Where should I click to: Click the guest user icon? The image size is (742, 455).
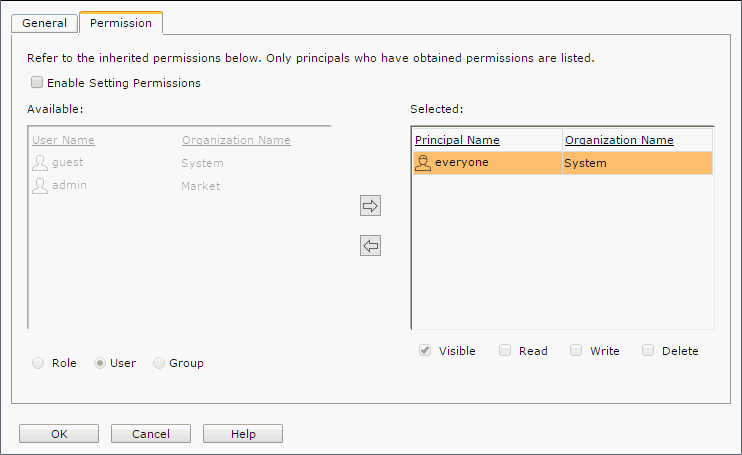coord(40,163)
